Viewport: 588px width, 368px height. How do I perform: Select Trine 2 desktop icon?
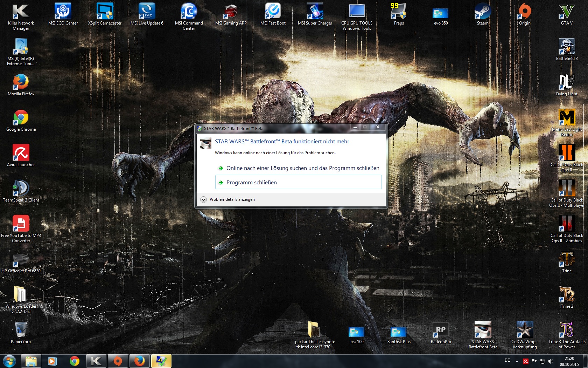click(x=567, y=297)
